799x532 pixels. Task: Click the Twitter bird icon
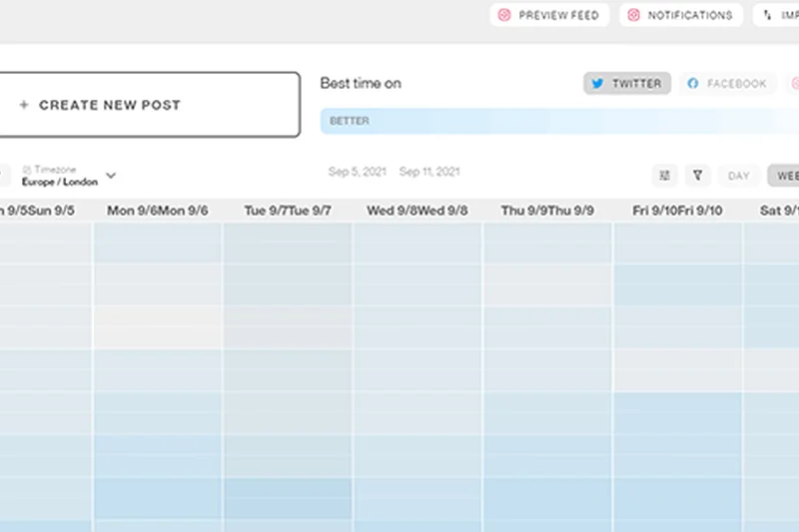(598, 84)
